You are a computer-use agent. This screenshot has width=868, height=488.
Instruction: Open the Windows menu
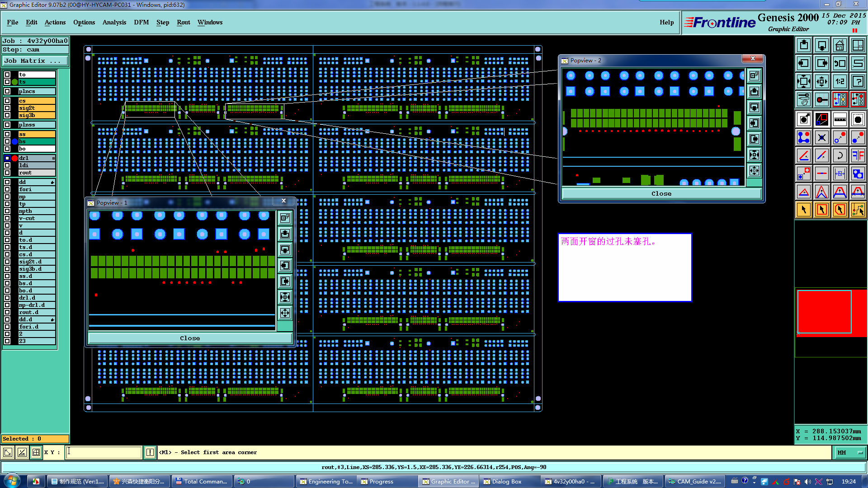click(210, 22)
